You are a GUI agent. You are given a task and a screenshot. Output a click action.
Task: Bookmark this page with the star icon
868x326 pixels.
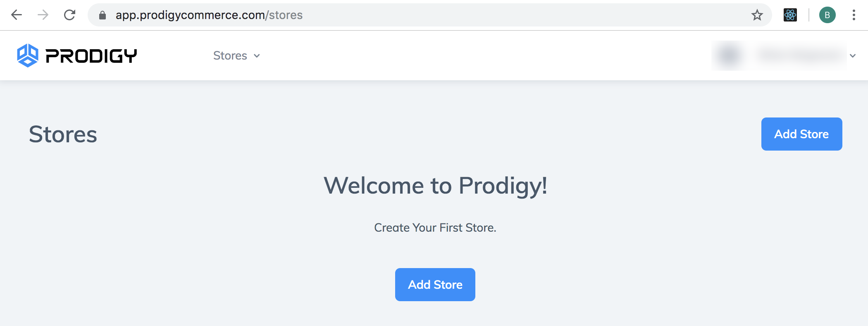point(757,15)
